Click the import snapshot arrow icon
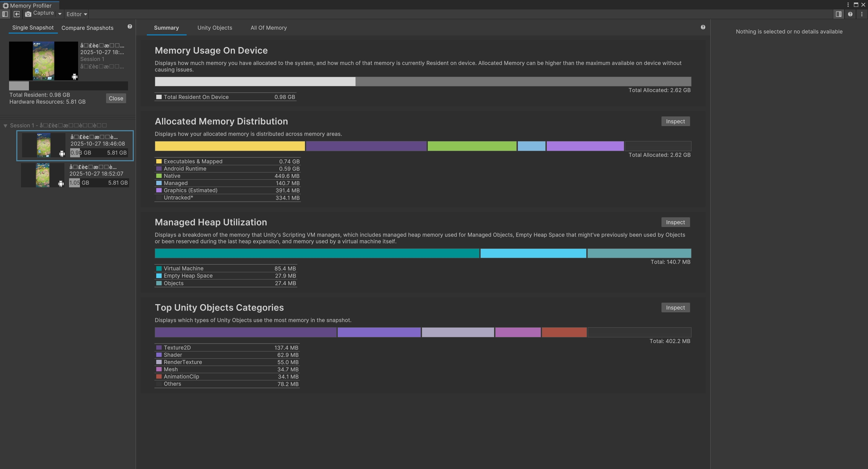The height and width of the screenshot is (469, 868). click(17, 14)
